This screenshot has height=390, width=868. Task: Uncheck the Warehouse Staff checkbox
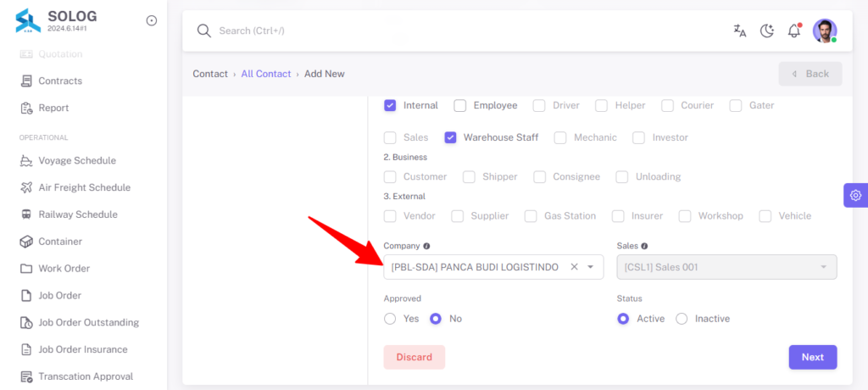point(450,137)
